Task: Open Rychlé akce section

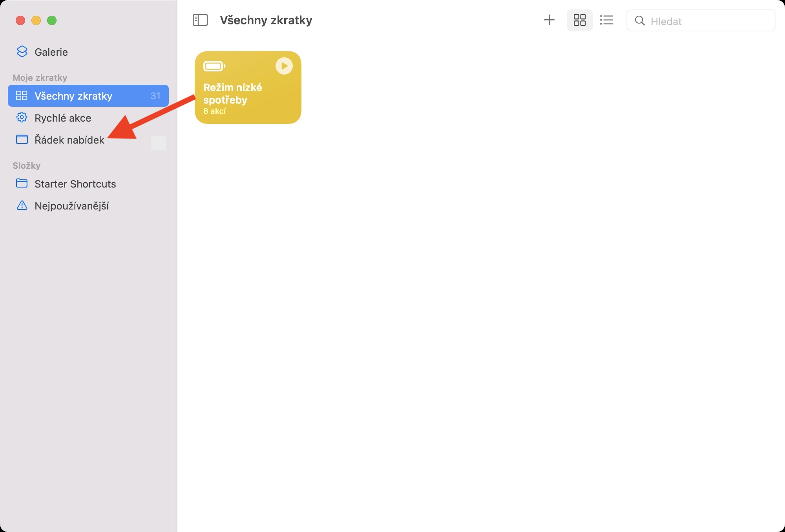Action: (x=63, y=118)
